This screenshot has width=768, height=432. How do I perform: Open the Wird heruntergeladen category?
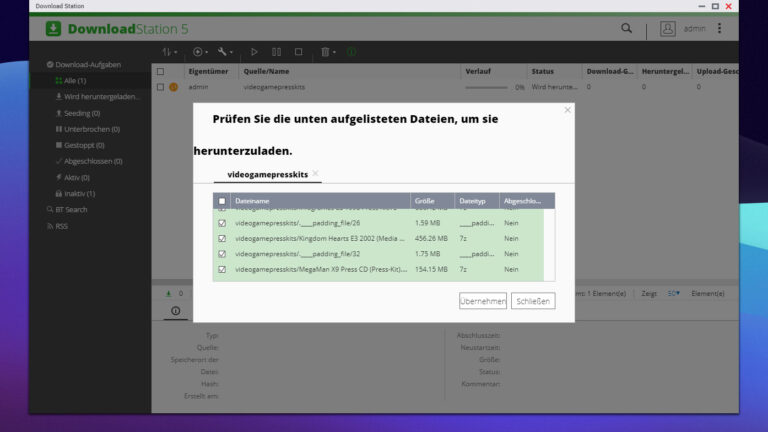tap(97, 96)
